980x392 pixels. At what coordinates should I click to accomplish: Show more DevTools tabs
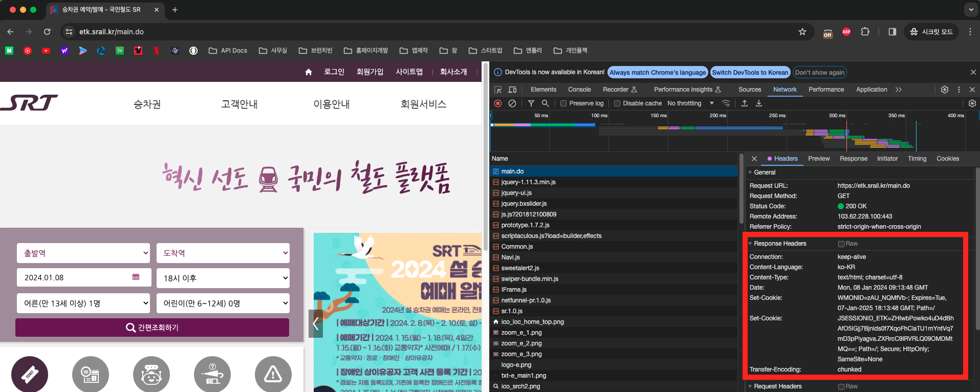(x=899, y=90)
